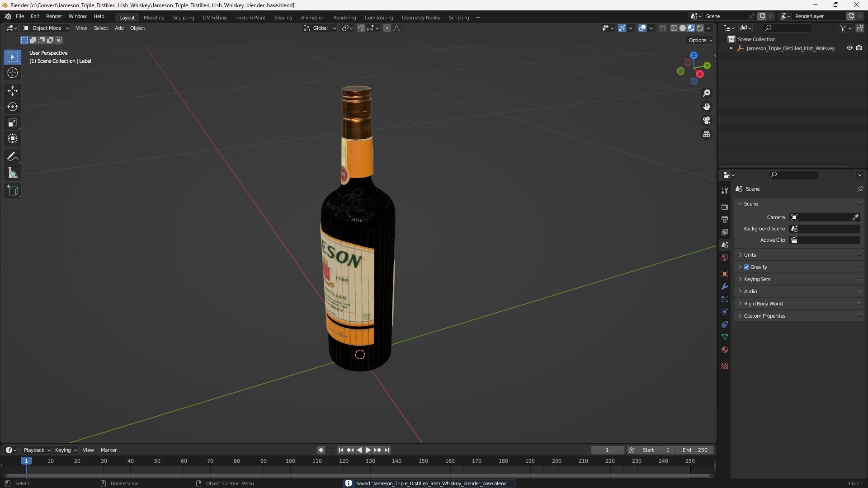Open the Output properties tab
Screen dimensions: 868x488
[725, 219]
